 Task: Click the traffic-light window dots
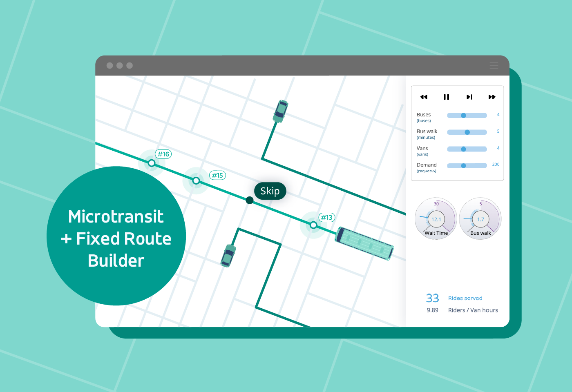119,65
